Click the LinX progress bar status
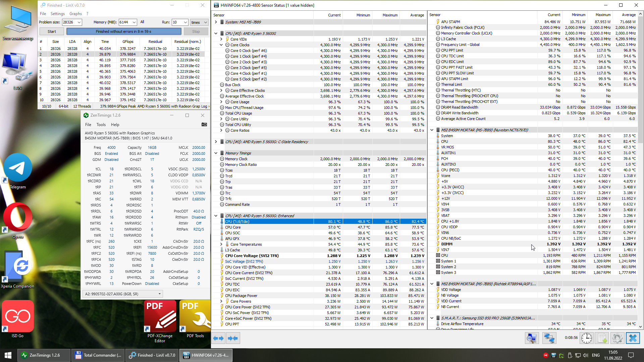The image size is (644, 362). [123, 32]
